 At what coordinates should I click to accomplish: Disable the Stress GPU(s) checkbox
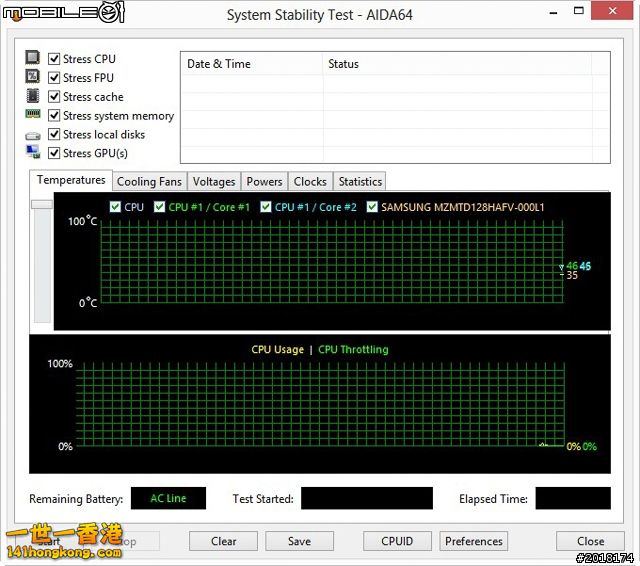pyautogui.click(x=54, y=153)
